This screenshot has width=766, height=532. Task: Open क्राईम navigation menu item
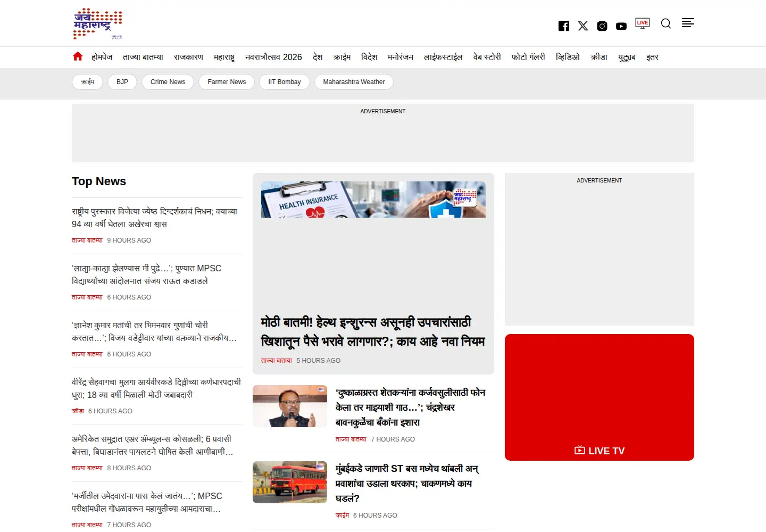[x=342, y=57]
